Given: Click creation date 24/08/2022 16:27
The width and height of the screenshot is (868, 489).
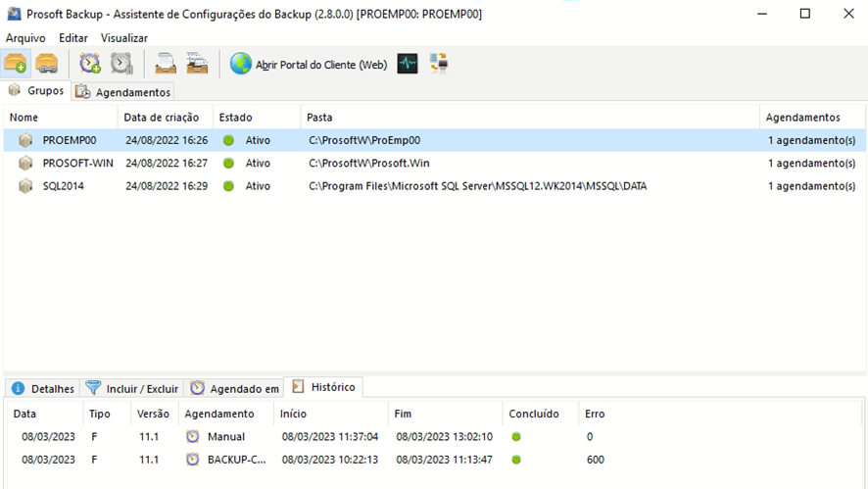Looking at the screenshot, I should 167,164.
